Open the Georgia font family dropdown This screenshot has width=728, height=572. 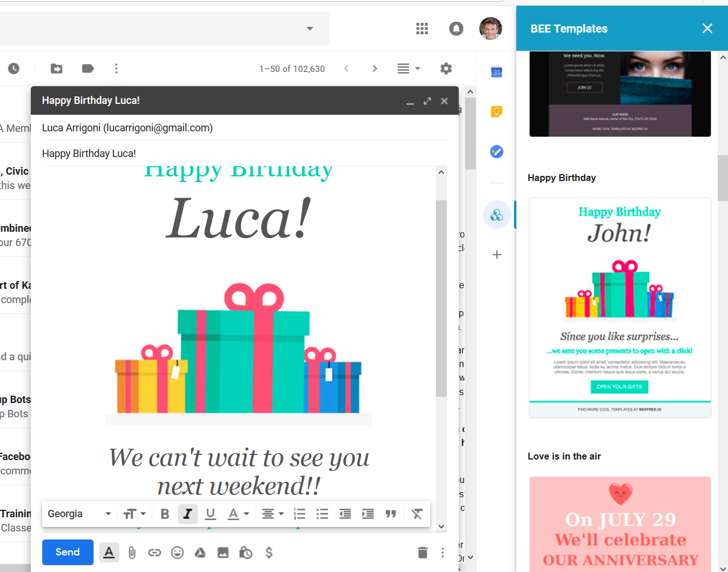79,514
